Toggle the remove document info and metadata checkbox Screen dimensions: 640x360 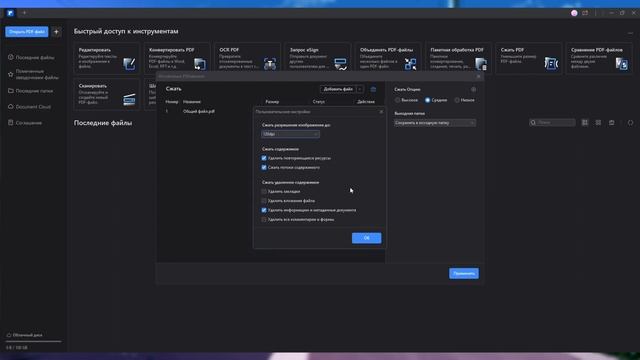tap(264, 210)
